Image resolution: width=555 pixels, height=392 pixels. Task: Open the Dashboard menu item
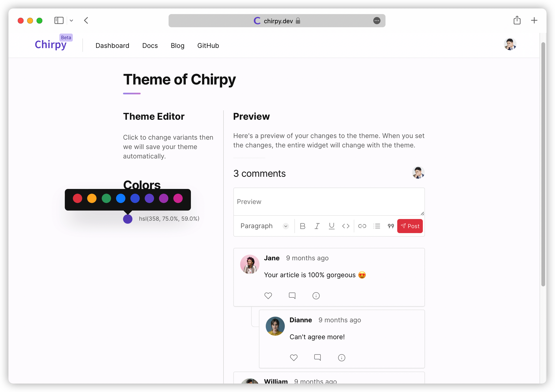click(x=112, y=45)
